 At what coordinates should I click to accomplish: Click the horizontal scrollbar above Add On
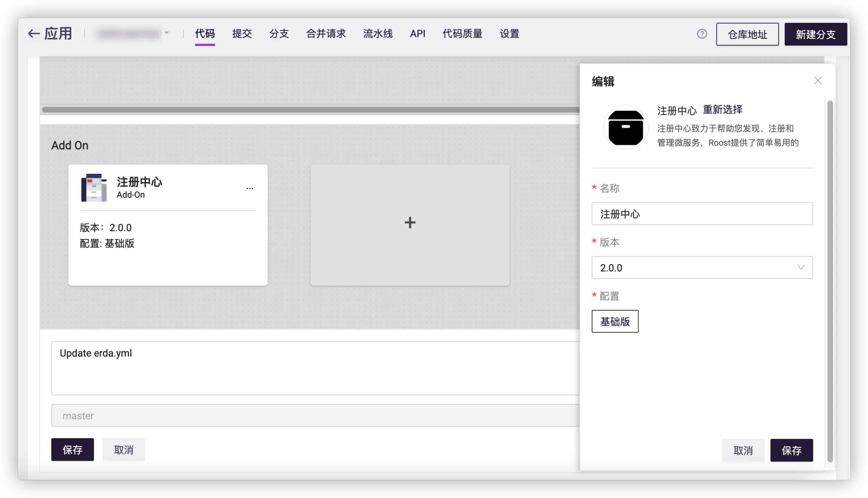309,110
